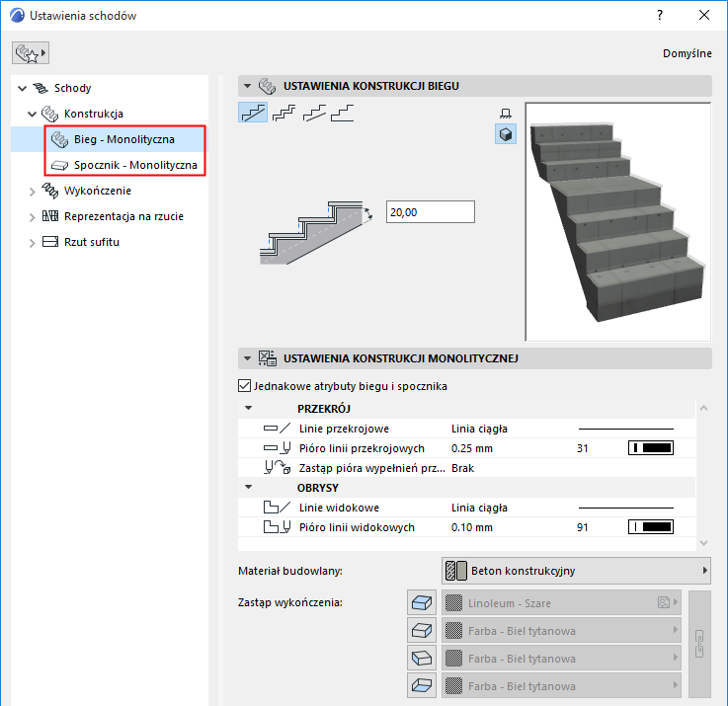Collapse Ustawienia konstrukcji monolitycznej panel

(248, 358)
